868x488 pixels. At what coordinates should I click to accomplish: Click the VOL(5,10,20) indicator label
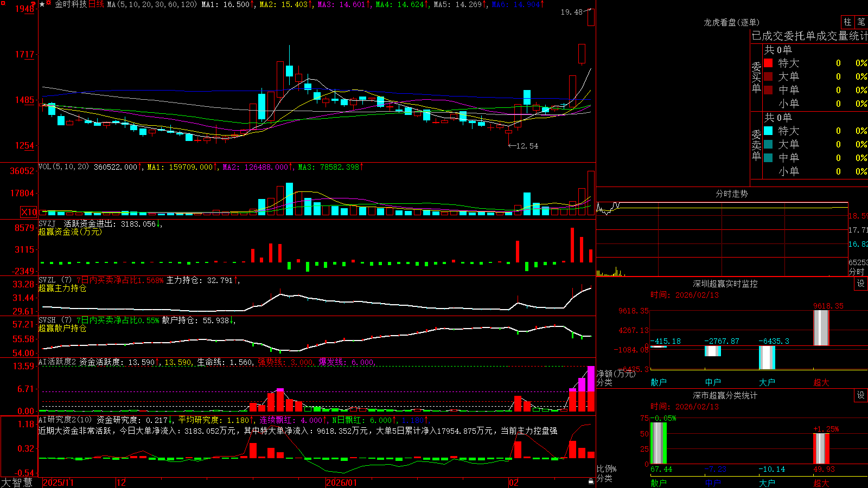pos(63,166)
